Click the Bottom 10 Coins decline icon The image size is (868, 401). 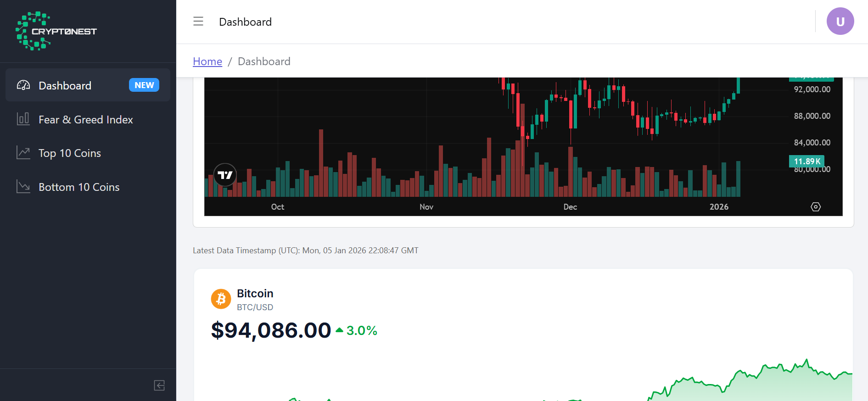[23, 186]
